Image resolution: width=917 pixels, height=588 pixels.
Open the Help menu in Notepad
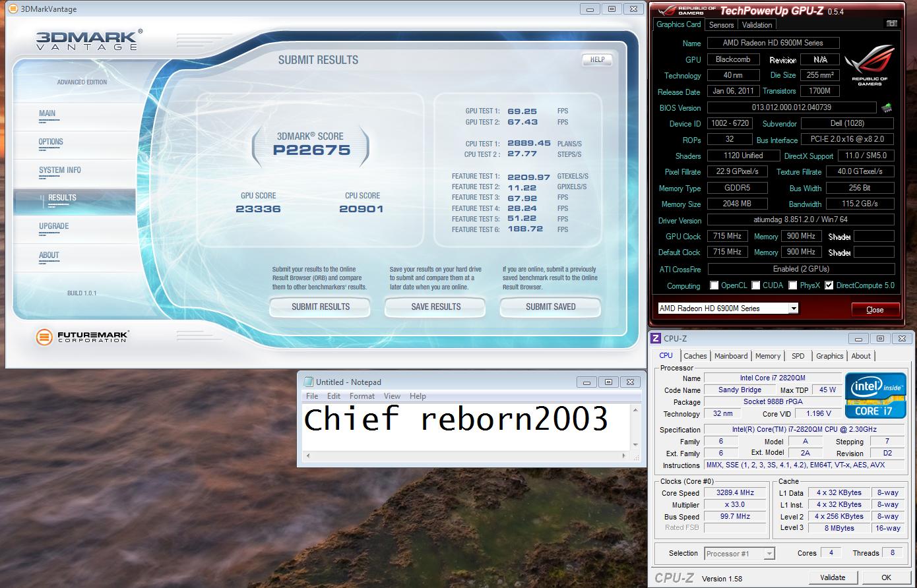[x=418, y=396]
